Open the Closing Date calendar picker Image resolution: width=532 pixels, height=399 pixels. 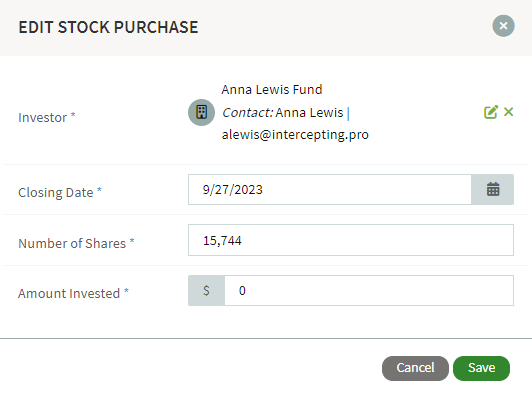click(493, 189)
